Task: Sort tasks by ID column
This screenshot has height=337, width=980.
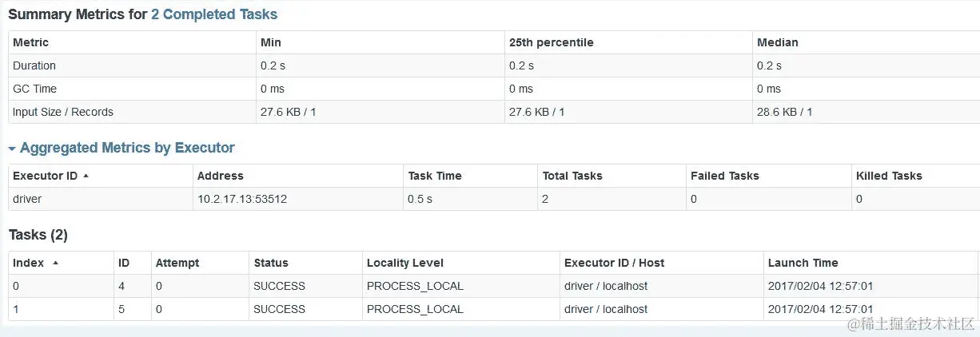Action: click(x=124, y=263)
